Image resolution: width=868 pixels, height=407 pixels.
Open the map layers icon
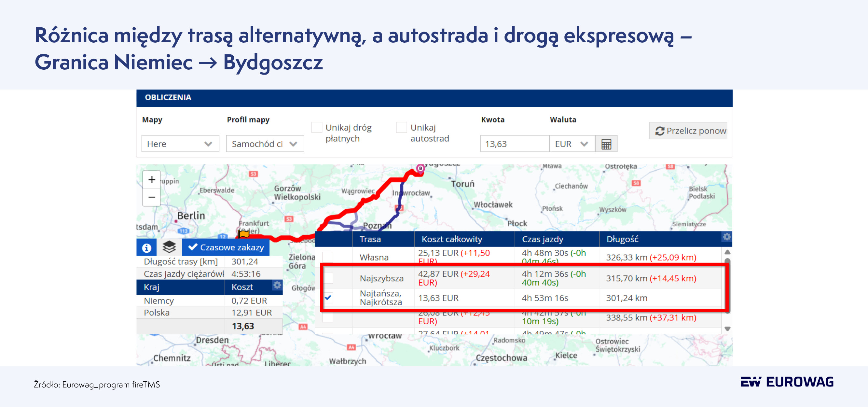169,247
